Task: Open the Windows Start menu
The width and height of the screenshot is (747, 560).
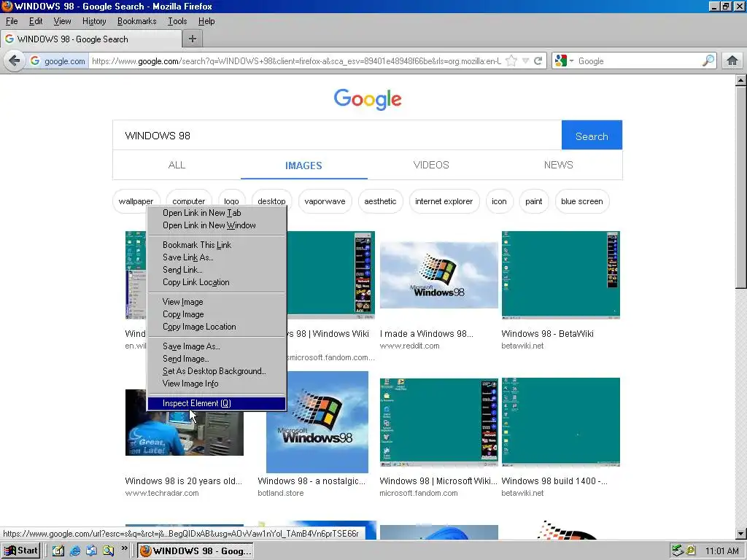Action: pos(21,551)
